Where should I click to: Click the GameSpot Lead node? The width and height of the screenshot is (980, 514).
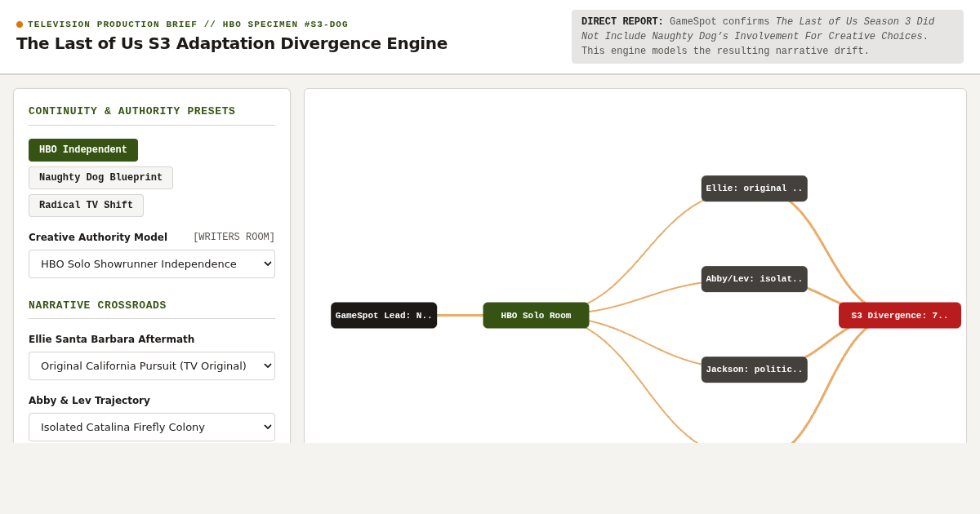384,316
